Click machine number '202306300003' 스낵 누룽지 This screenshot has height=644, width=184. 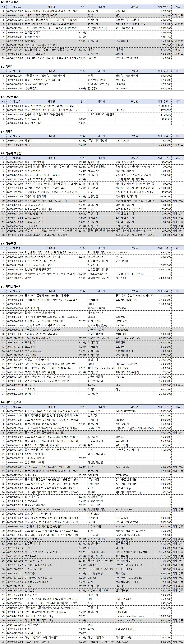pyautogui.click(x=15, y=226)
